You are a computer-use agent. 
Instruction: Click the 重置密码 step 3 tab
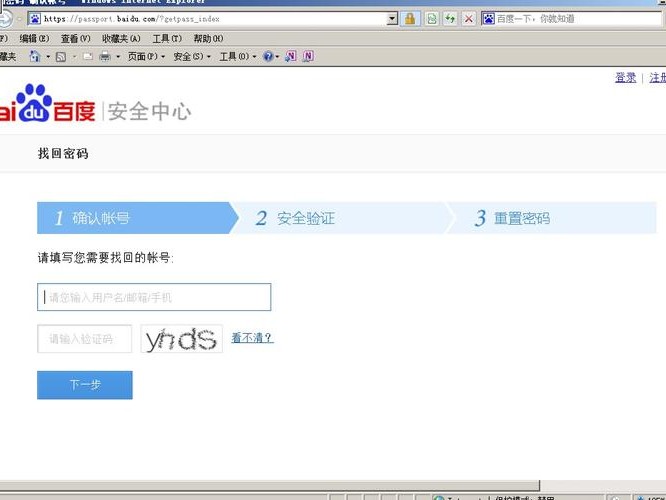552,218
